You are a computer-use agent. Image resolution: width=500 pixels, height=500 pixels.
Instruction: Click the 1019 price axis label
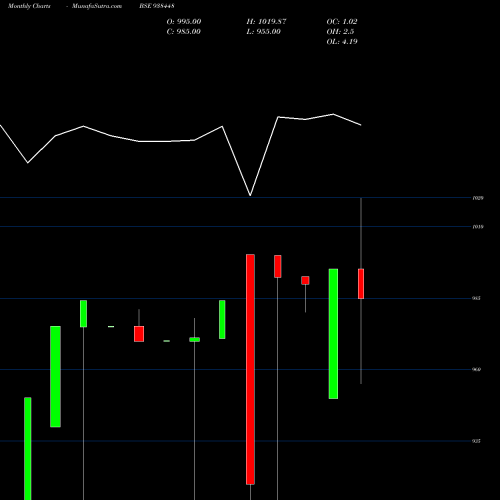[478, 227]
